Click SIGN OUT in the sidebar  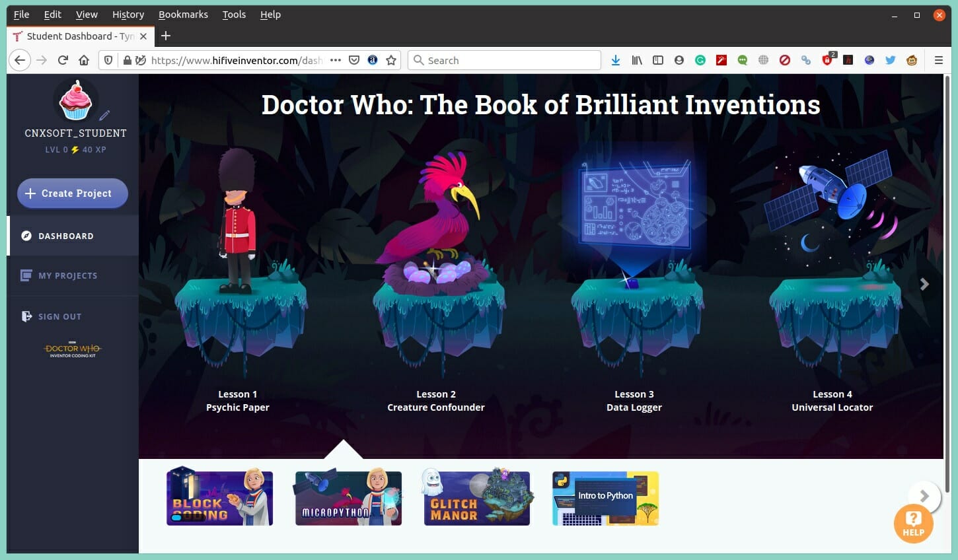(73, 316)
